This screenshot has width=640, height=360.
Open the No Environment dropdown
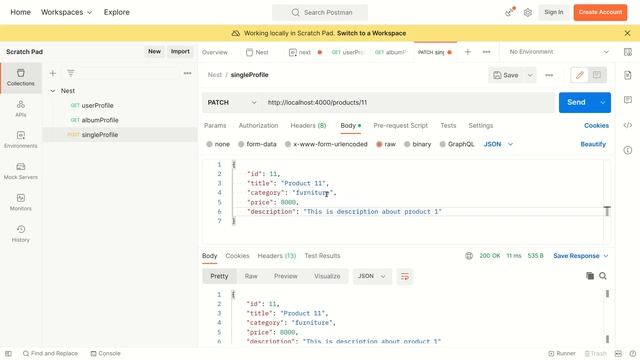click(x=559, y=52)
